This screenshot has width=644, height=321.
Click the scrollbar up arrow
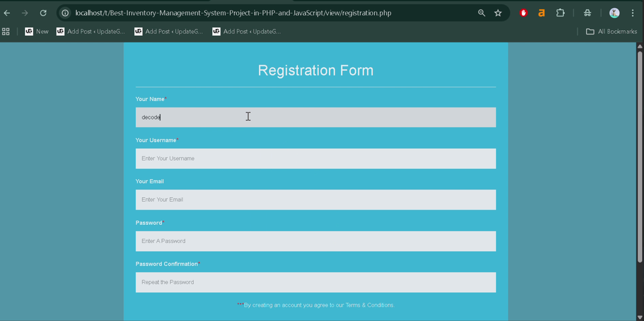coord(640,46)
